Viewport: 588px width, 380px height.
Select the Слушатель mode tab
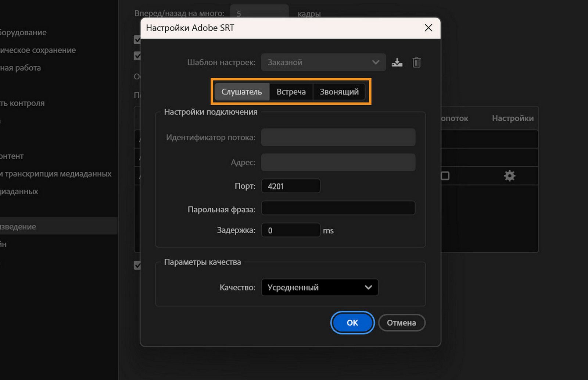click(x=241, y=92)
